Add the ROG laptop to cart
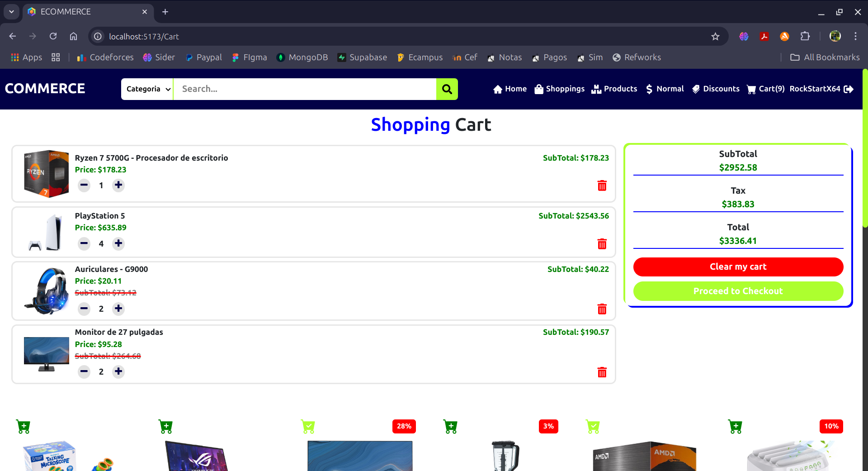The height and width of the screenshot is (471, 868). pos(166,427)
